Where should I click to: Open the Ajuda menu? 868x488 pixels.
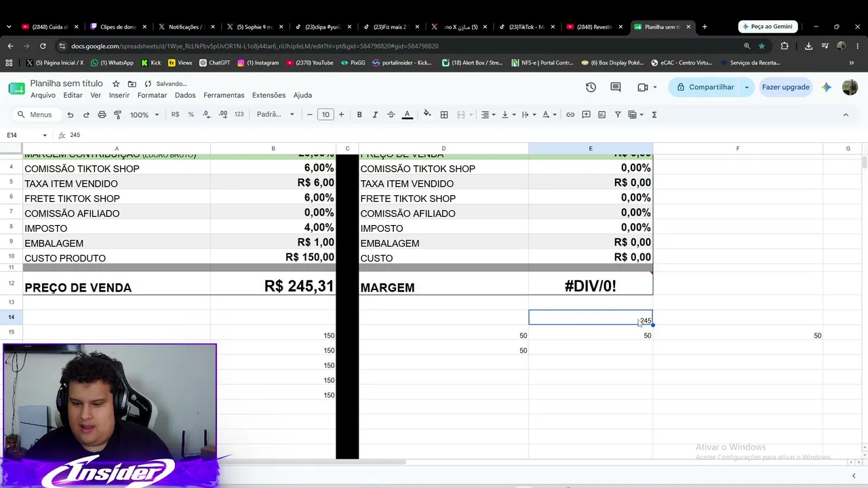pos(302,95)
